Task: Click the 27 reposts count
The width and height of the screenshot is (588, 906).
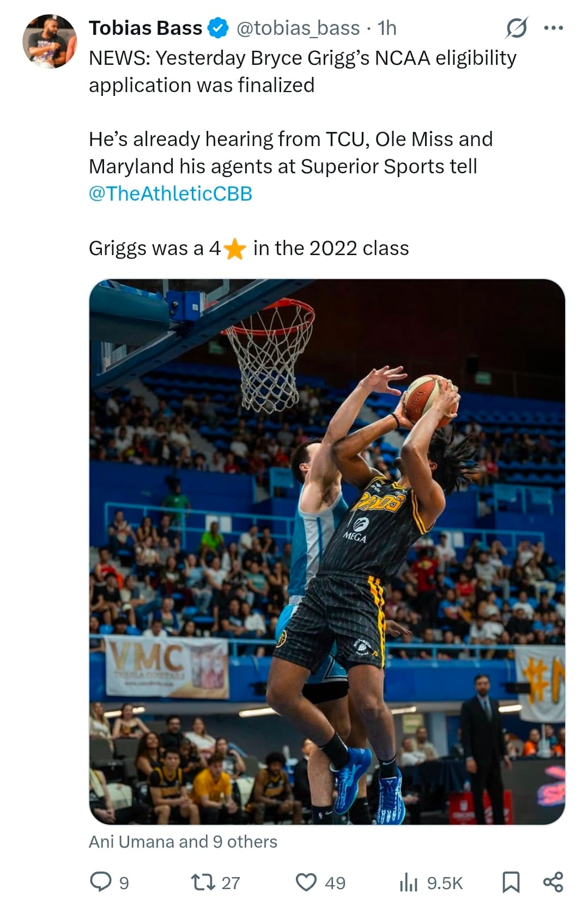Action: point(231,883)
